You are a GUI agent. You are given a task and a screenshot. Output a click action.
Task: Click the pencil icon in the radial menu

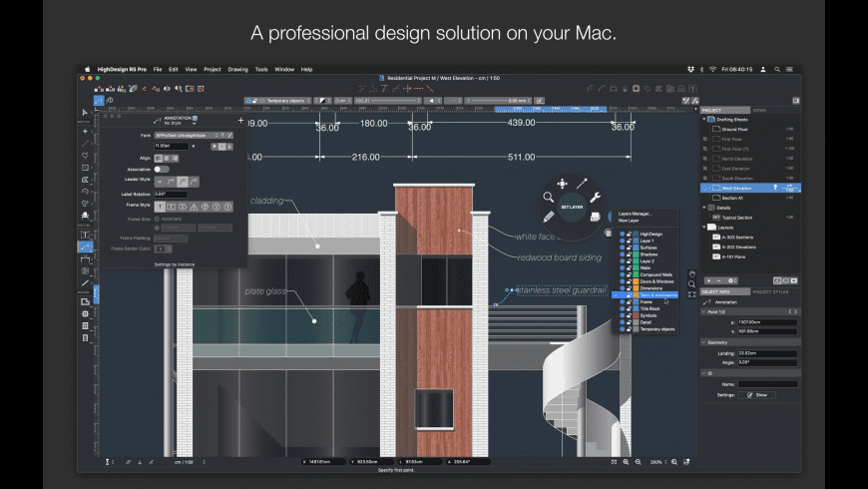[548, 217]
